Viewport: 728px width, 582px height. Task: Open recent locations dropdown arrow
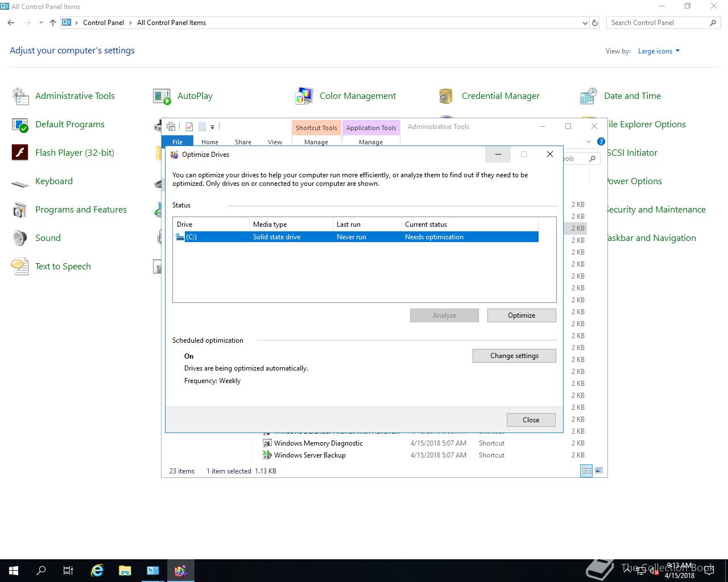(x=41, y=23)
